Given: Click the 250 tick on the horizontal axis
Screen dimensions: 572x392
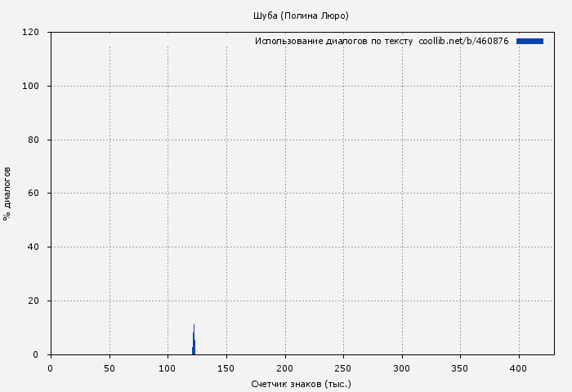Looking at the screenshot, I should tap(343, 369).
